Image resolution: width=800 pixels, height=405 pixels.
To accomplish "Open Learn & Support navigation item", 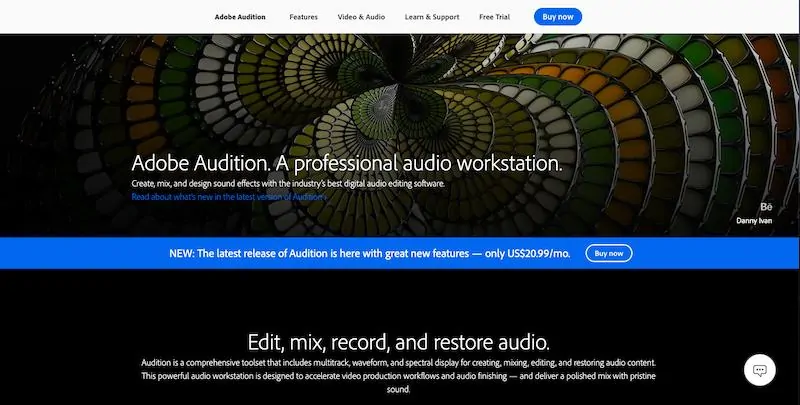I will [431, 17].
